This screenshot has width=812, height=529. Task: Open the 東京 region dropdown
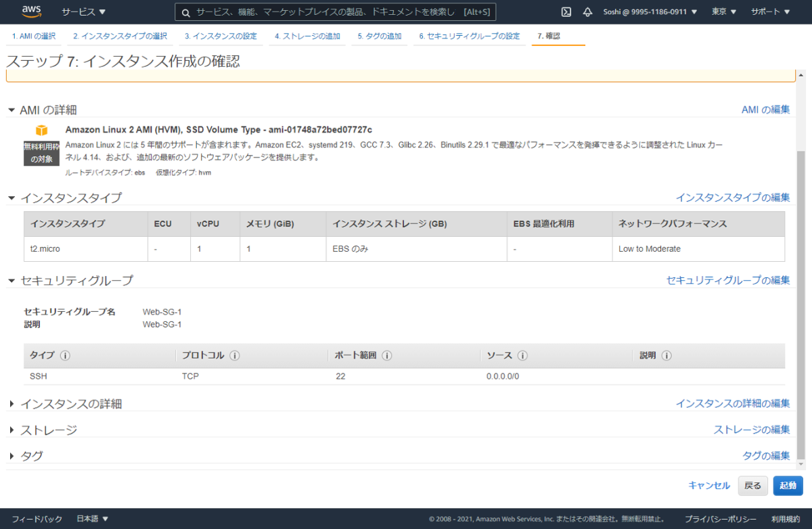pos(724,11)
